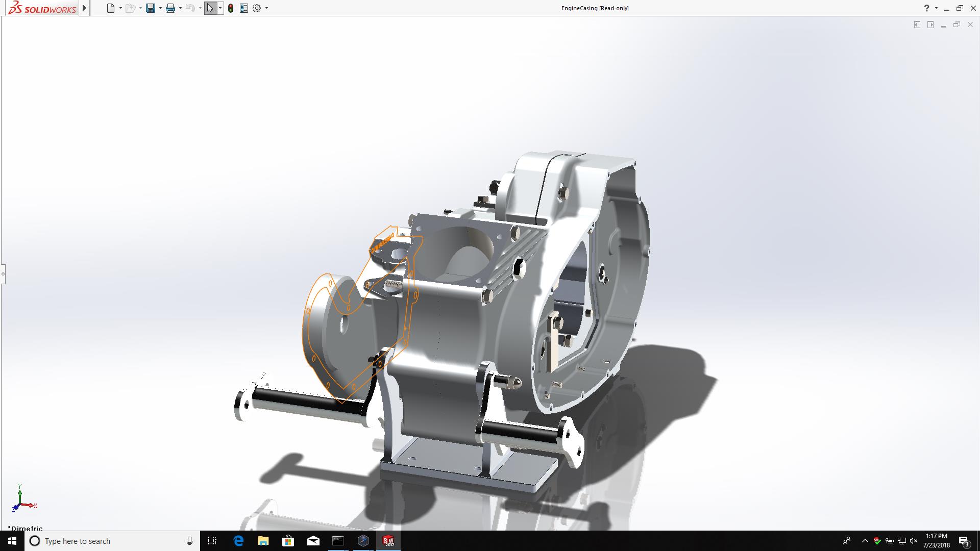
Task: Click the SolidWorks Help question mark
Action: 926,8
